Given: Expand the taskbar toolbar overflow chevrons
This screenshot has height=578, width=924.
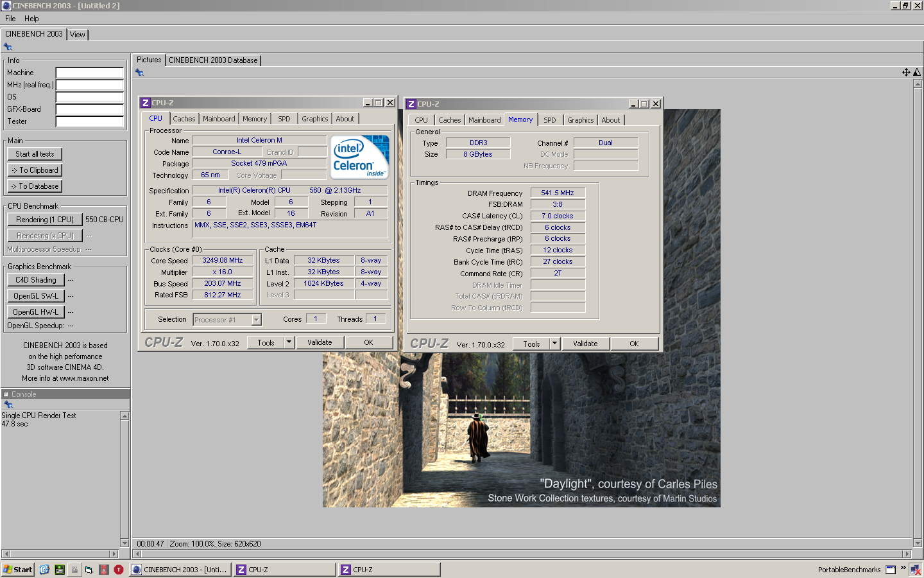Looking at the screenshot, I should point(903,568).
